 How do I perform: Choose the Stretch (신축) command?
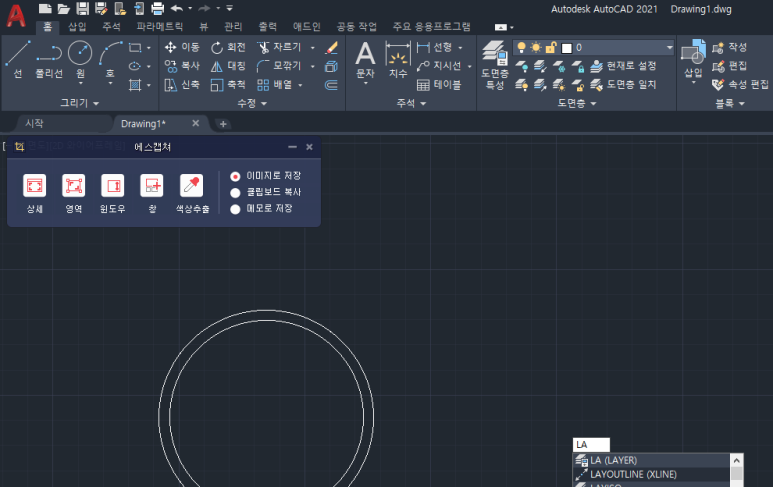(x=182, y=85)
